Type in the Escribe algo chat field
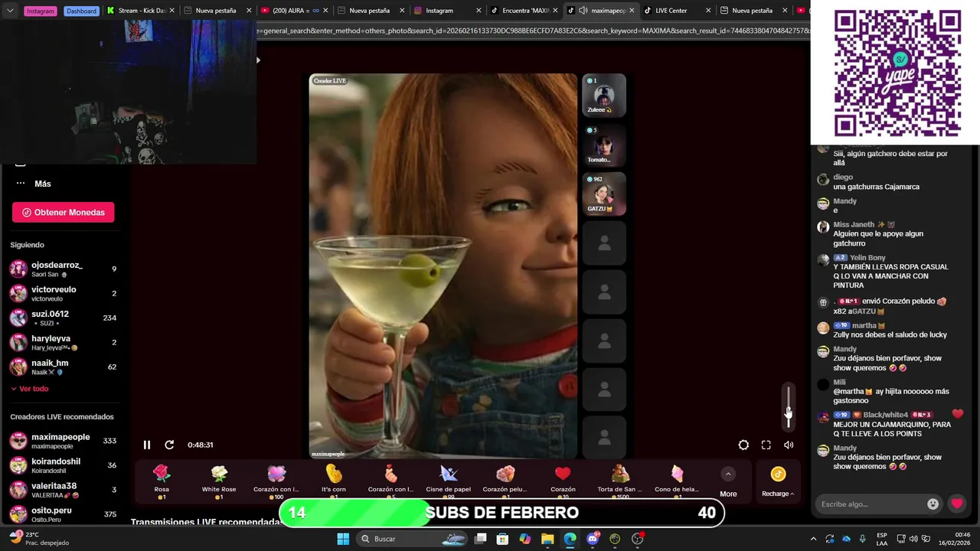This screenshot has width=980, height=551. point(871,504)
